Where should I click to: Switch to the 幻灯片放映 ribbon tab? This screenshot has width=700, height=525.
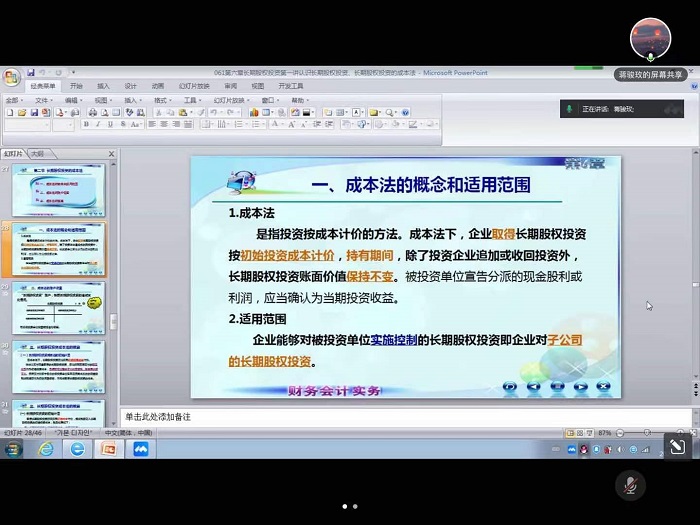click(192, 86)
